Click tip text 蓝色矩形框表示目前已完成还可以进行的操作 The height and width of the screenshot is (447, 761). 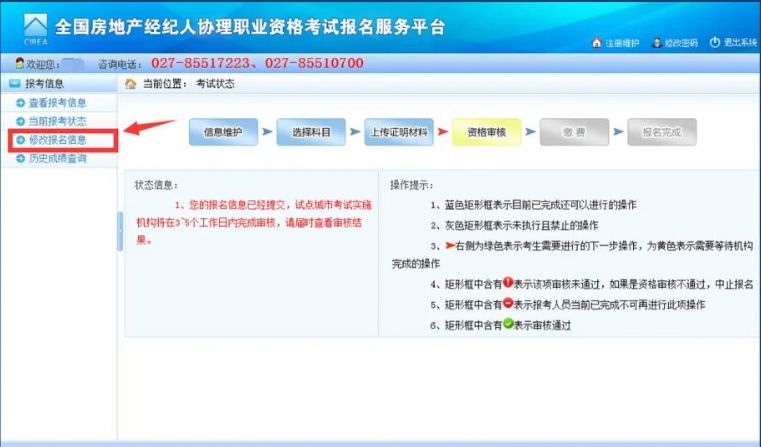point(540,205)
